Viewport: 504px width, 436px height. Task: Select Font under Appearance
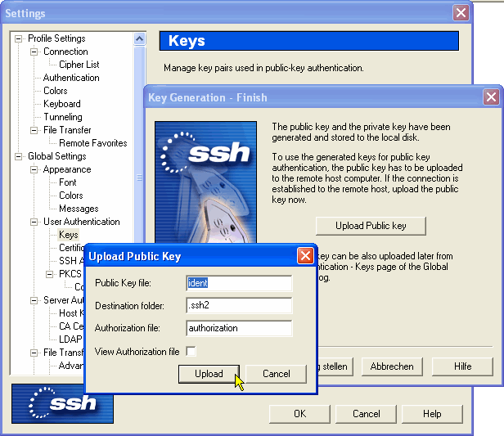[x=68, y=182]
